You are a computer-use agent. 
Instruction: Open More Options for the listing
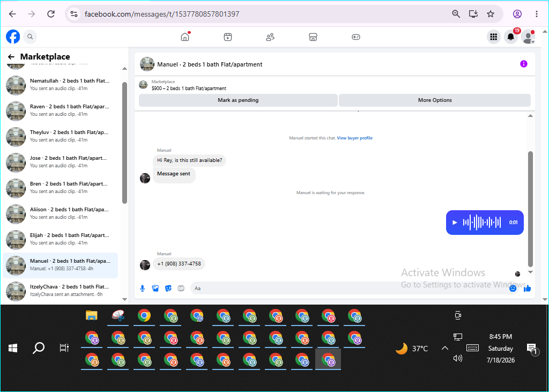[x=435, y=100]
